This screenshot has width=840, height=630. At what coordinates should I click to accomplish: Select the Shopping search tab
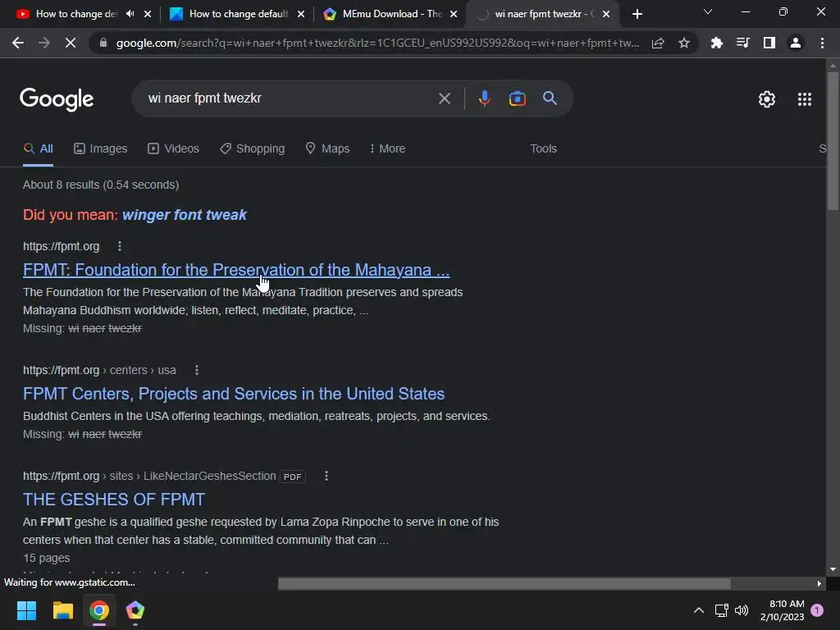(253, 149)
